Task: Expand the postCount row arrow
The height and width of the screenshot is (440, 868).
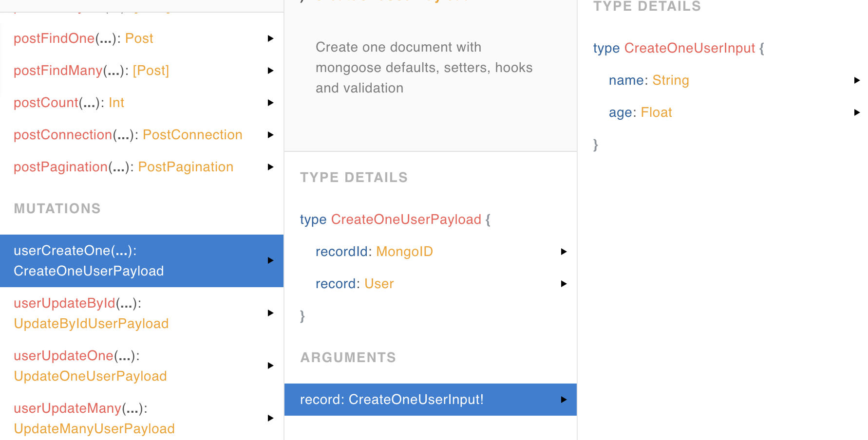Action: (271, 103)
